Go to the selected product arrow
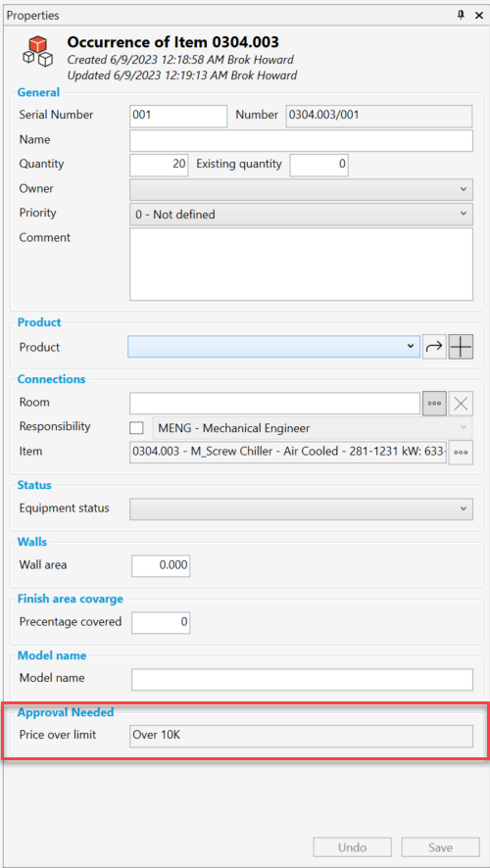490x868 pixels. click(x=434, y=347)
